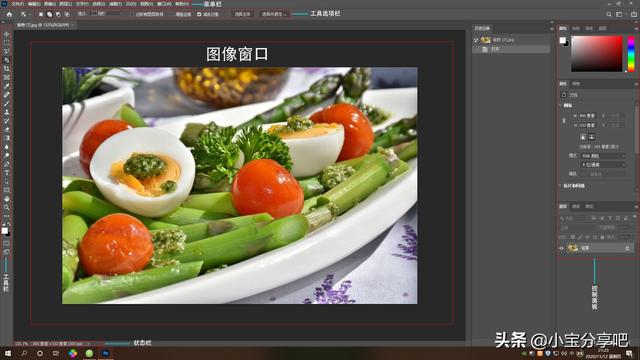
Task: Switch to the 通道 tab
Action: [x=576, y=207]
